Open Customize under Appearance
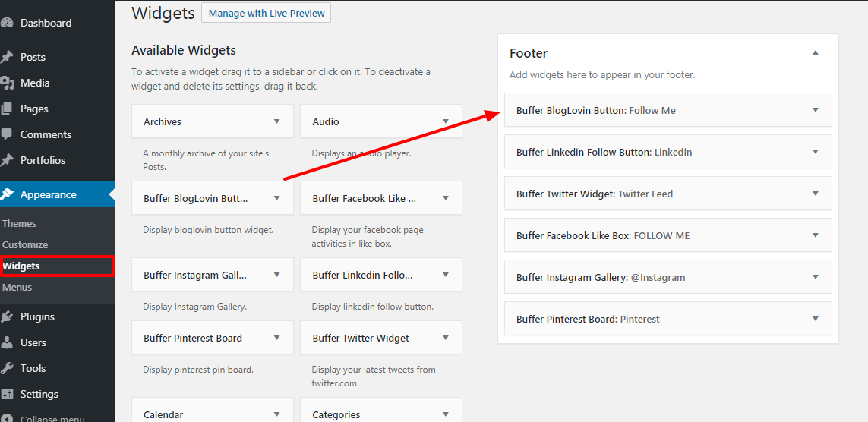Screen dimensions: 868x422 pyautogui.click(x=25, y=244)
